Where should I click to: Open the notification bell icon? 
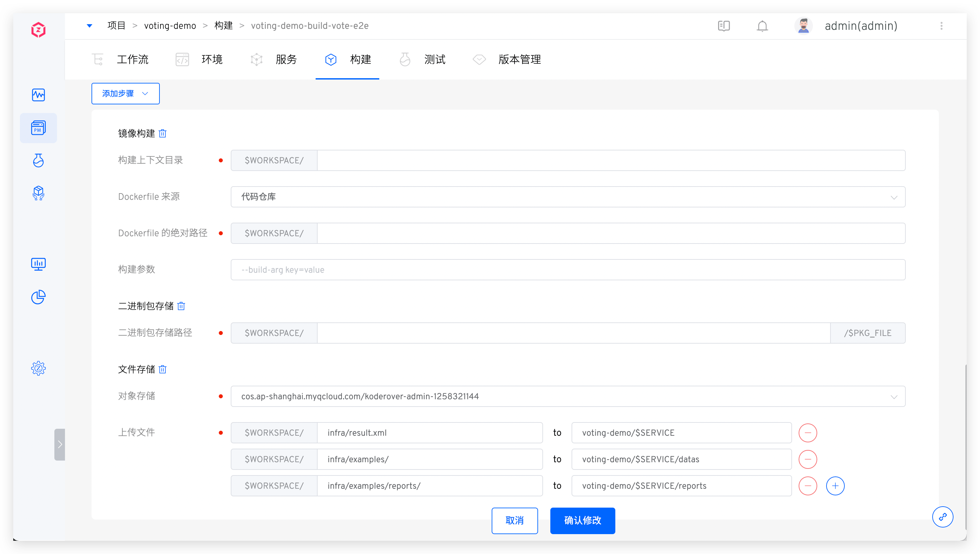point(762,26)
